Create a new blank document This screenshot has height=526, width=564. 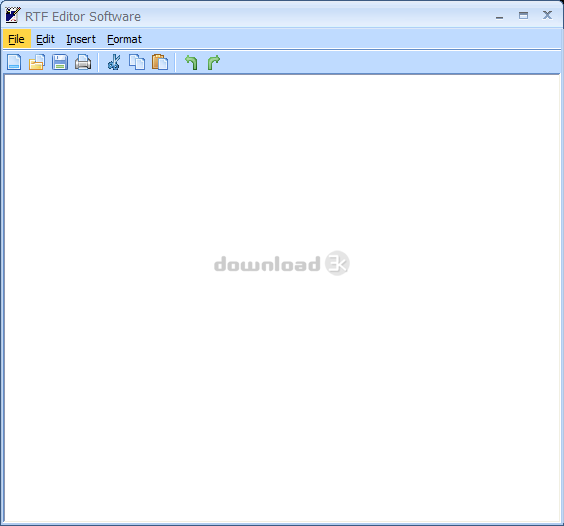14,62
